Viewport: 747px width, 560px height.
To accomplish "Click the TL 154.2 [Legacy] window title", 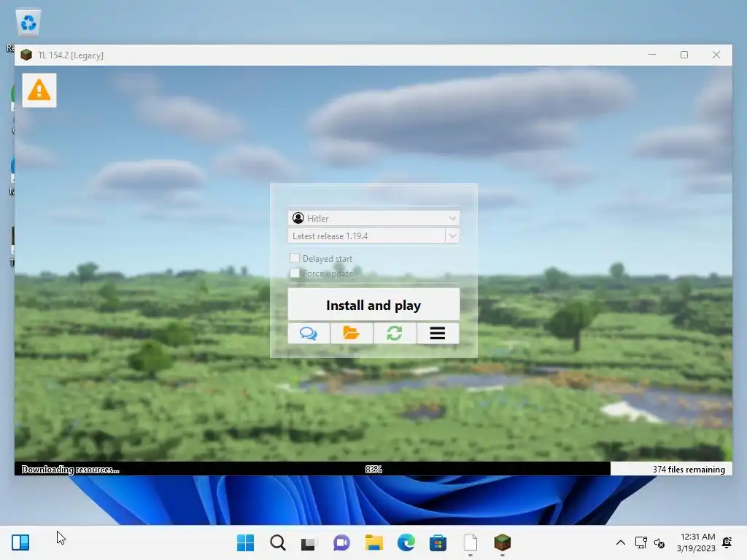I will point(71,55).
